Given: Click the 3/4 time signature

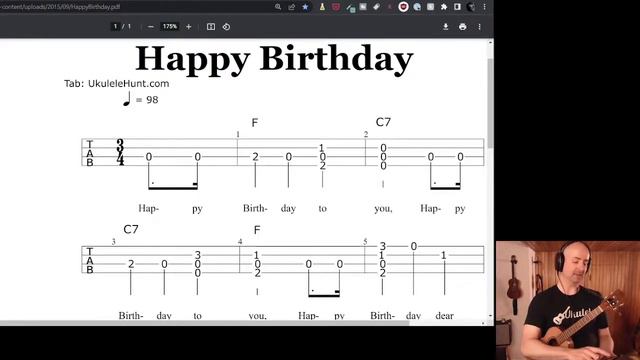Looking at the screenshot, I should [120, 152].
